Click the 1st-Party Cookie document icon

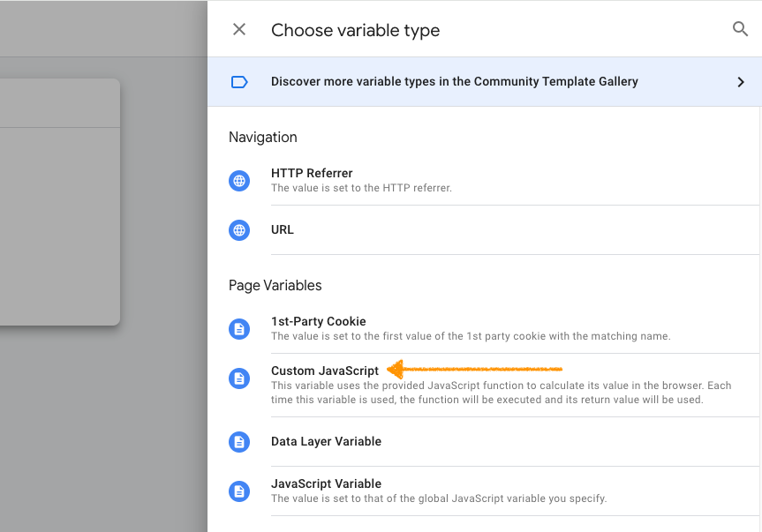(239, 329)
